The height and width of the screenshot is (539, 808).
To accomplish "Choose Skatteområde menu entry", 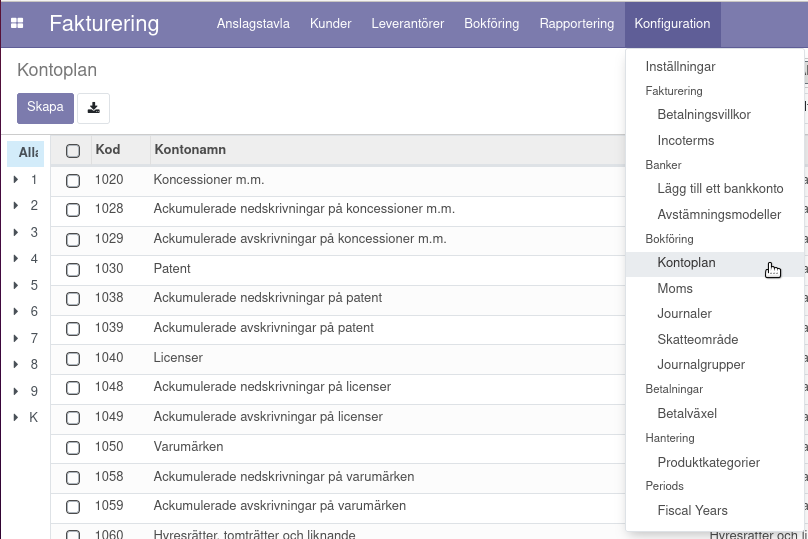I will (x=698, y=339).
